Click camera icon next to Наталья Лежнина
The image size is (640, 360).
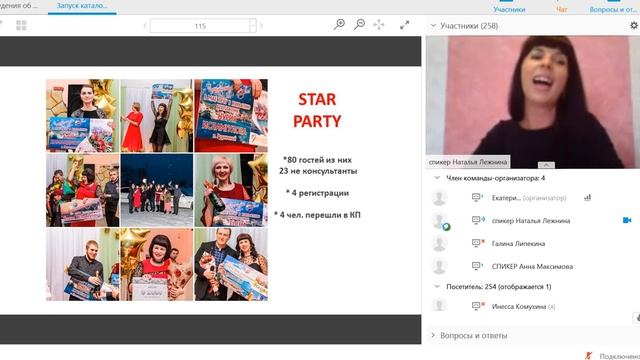pyautogui.click(x=627, y=220)
